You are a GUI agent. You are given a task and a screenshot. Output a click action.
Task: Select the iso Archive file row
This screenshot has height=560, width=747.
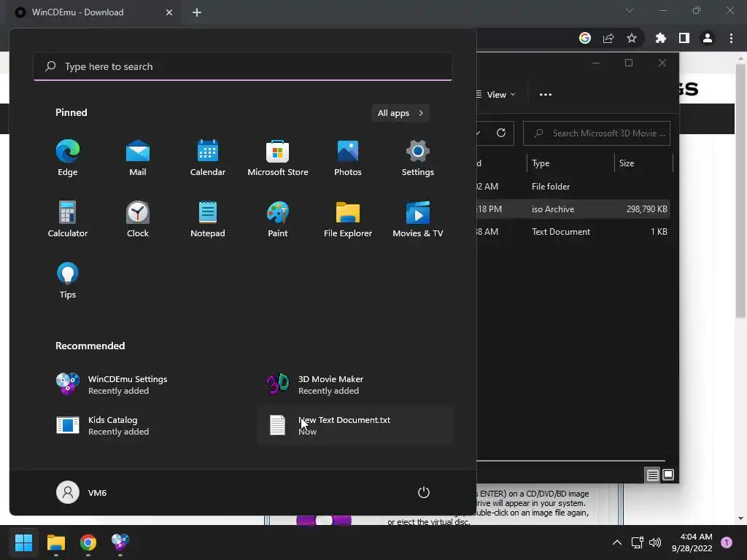coord(573,209)
